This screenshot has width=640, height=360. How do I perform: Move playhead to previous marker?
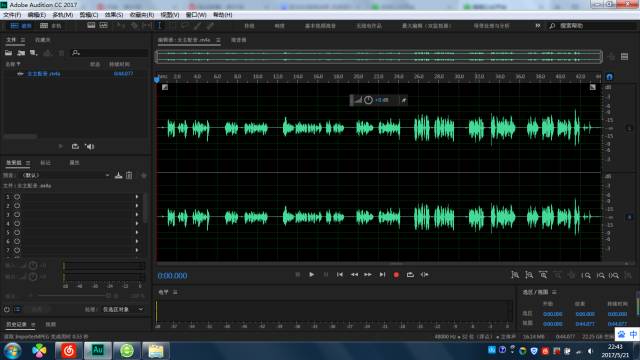click(x=340, y=275)
